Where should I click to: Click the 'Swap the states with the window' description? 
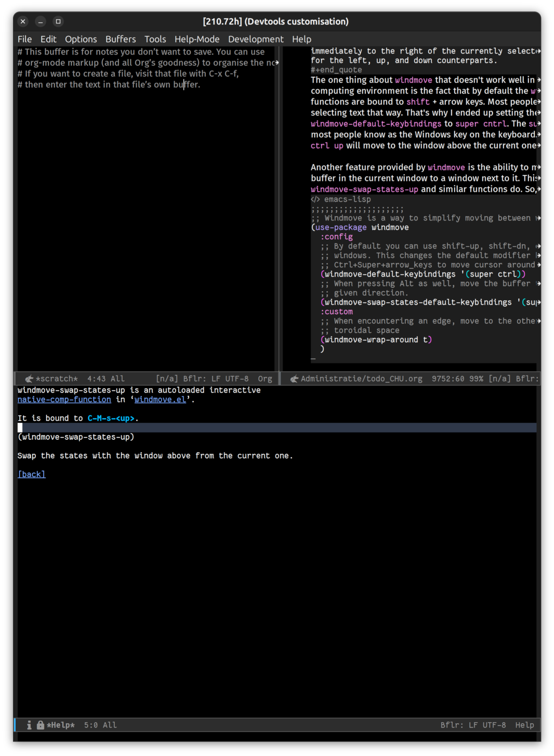(155, 456)
